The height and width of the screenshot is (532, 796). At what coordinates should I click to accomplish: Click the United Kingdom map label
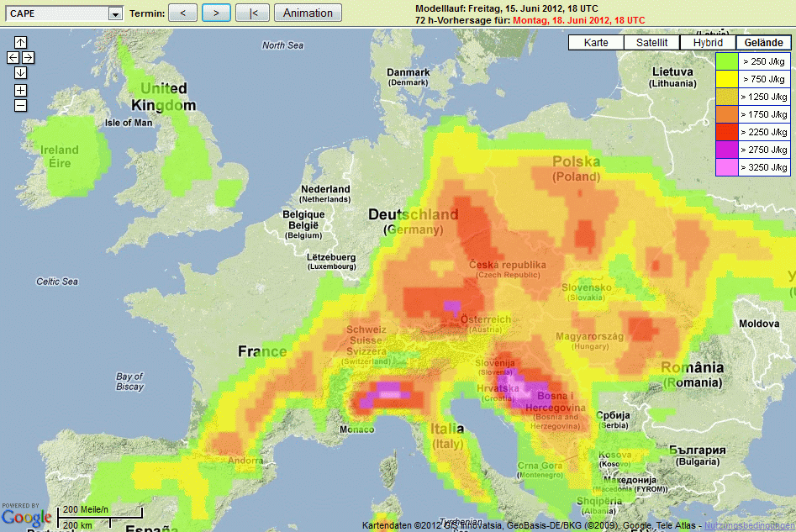[163, 97]
